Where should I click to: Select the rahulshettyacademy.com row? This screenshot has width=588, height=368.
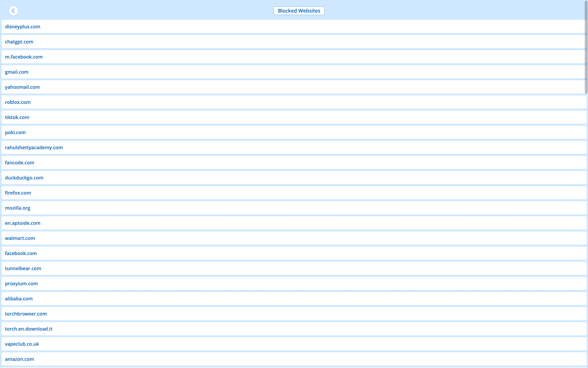click(x=294, y=147)
